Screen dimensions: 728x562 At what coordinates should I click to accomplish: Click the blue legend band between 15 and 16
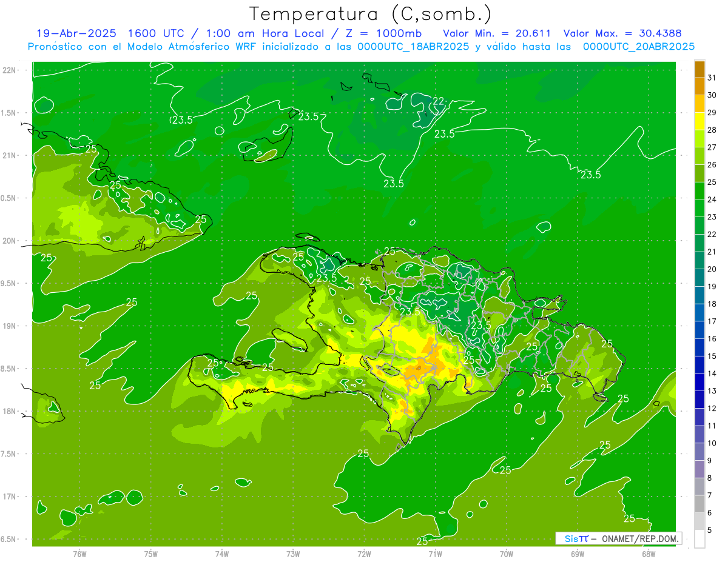click(x=699, y=347)
